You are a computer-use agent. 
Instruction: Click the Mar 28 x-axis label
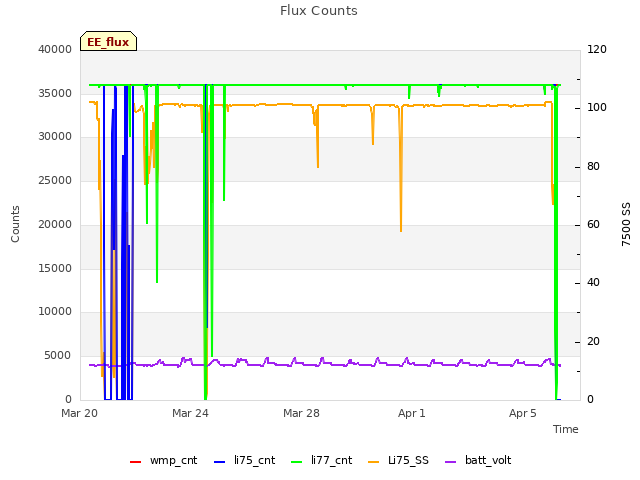(x=301, y=413)
